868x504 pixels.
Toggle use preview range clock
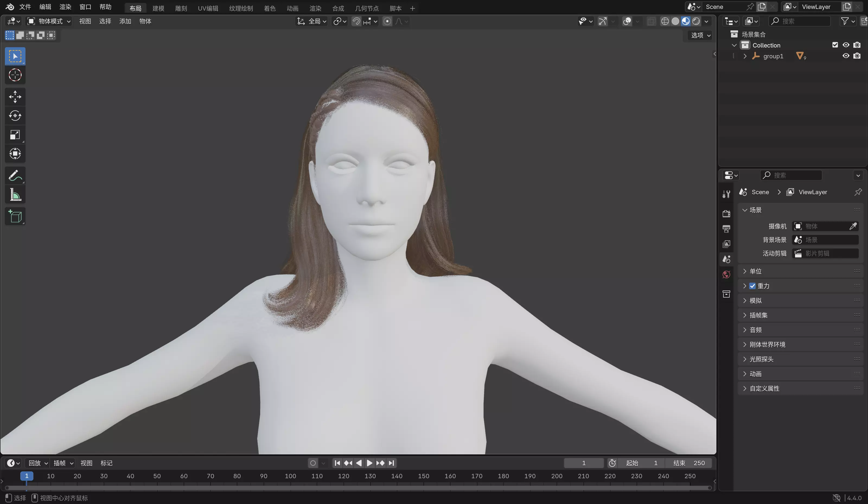(x=612, y=463)
